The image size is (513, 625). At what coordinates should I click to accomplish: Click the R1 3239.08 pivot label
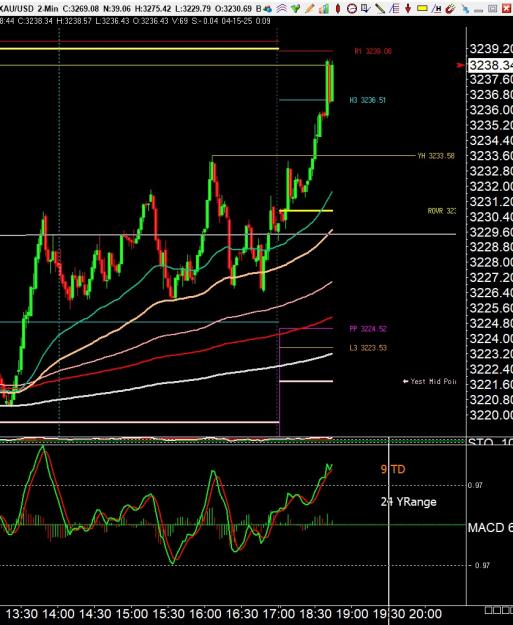[x=373, y=51]
